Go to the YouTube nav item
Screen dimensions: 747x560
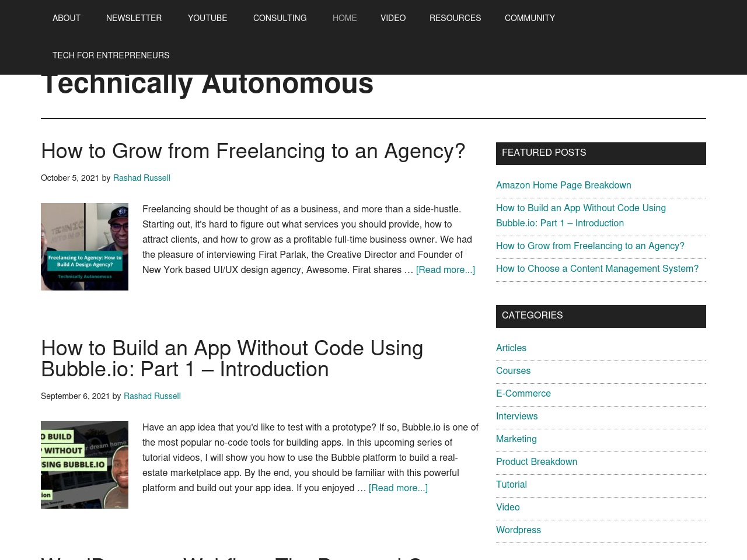(207, 18)
